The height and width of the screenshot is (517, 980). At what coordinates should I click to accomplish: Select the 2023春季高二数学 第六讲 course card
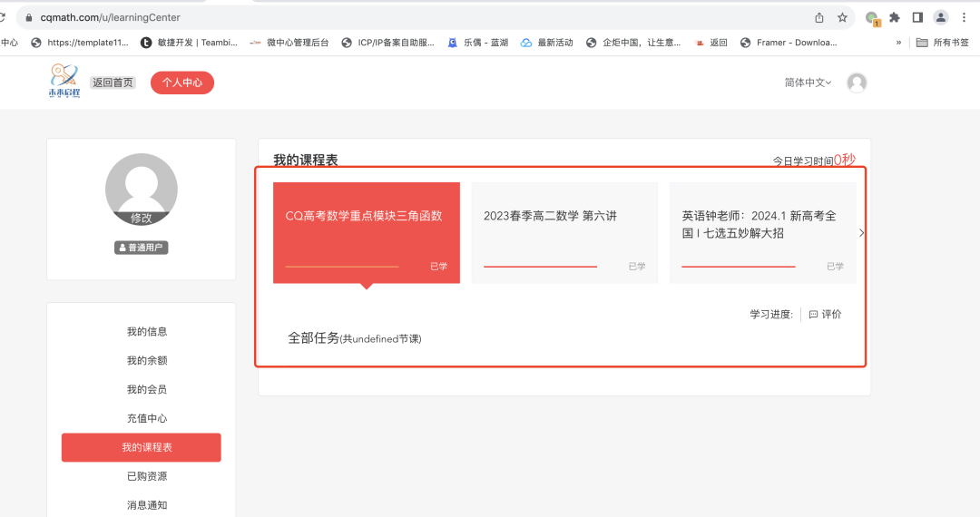[x=564, y=232]
